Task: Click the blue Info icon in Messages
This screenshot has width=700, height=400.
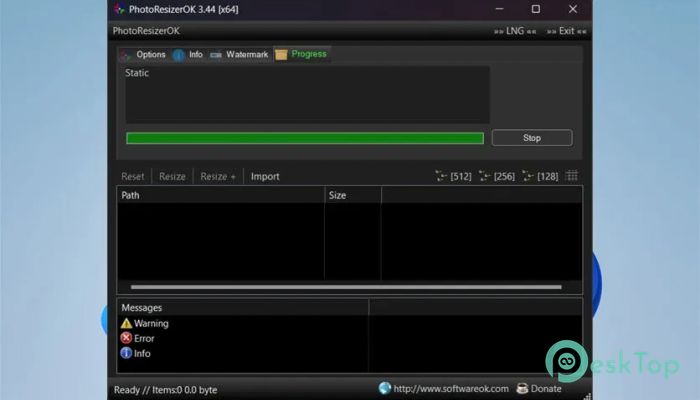Action: tap(126, 353)
